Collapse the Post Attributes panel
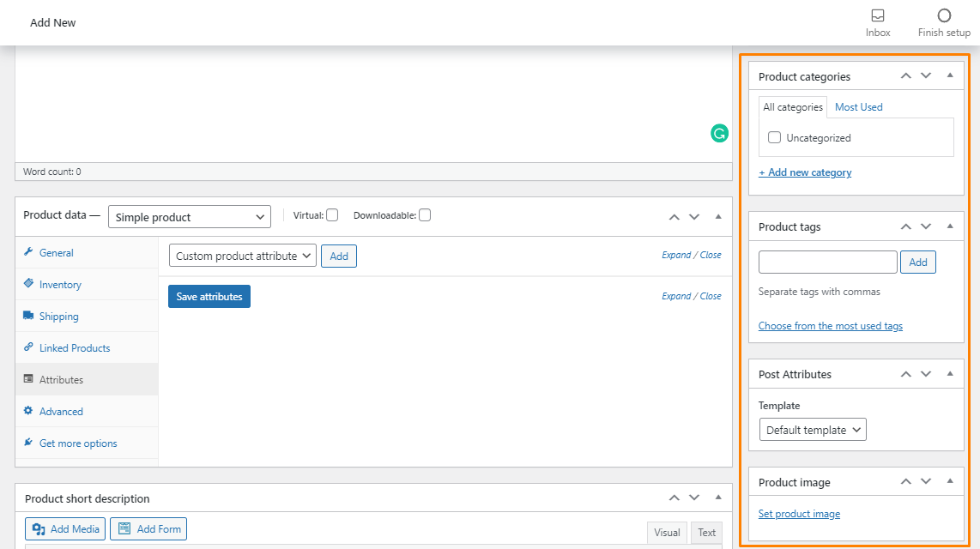Viewport: 980px width, 549px height. point(950,373)
